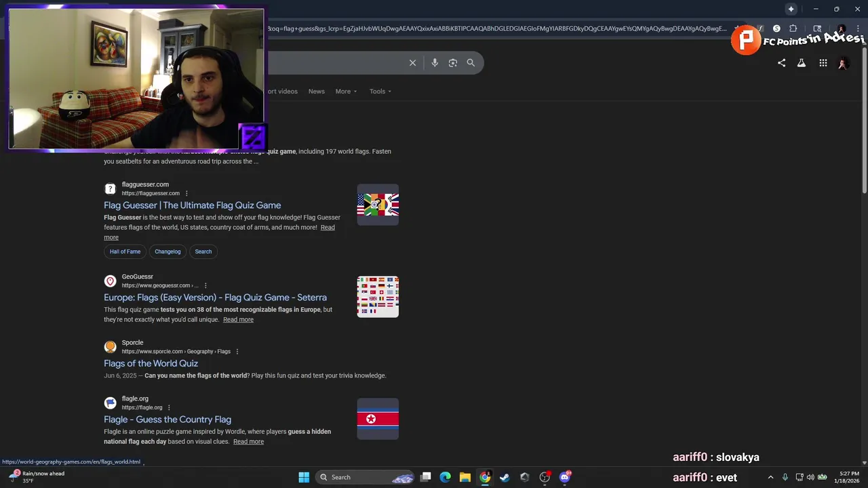Click the Windows Start button
This screenshot has height=488, width=868.
[304, 477]
